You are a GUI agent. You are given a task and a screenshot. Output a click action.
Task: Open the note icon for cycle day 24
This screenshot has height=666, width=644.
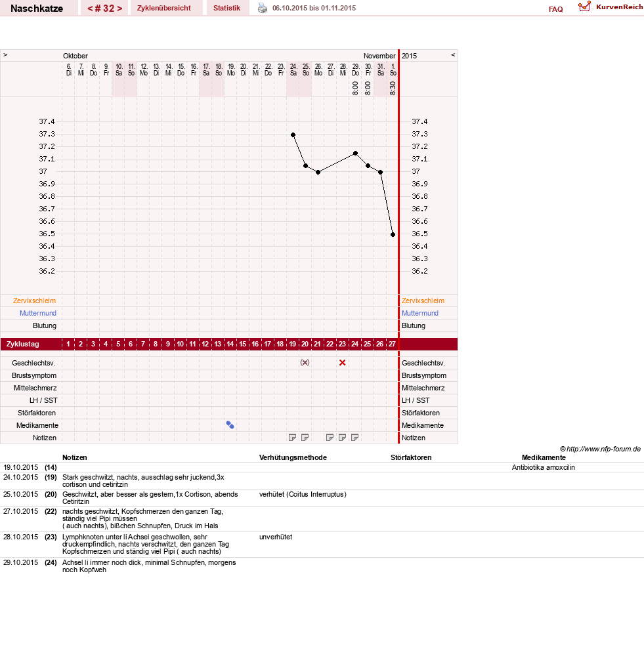click(355, 438)
